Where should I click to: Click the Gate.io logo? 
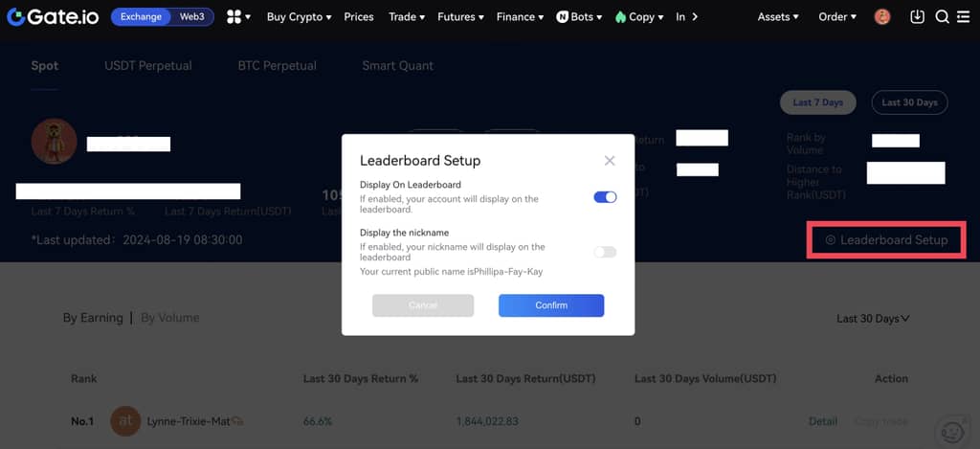tap(52, 16)
